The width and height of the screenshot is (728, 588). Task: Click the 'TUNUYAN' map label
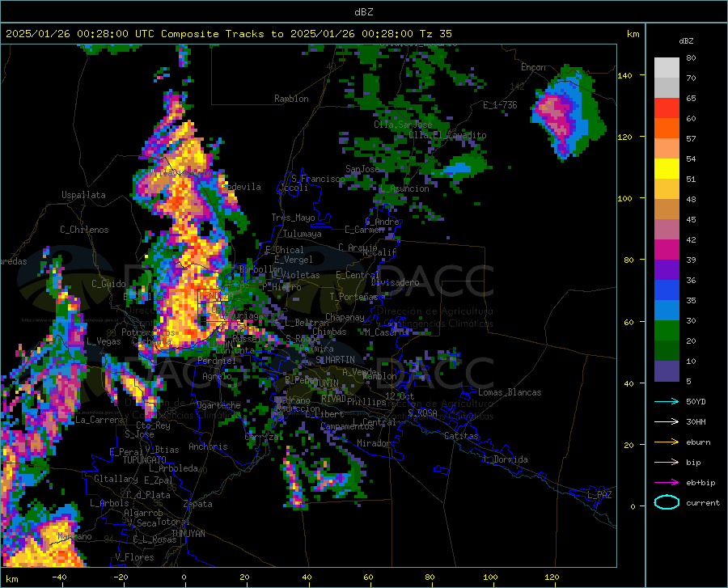[188, 533]
